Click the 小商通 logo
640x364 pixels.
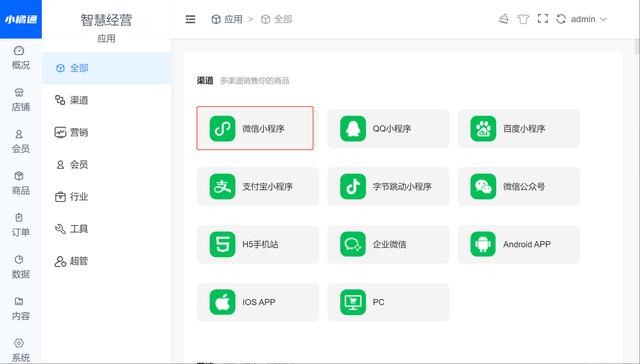[x=21, y=19]
